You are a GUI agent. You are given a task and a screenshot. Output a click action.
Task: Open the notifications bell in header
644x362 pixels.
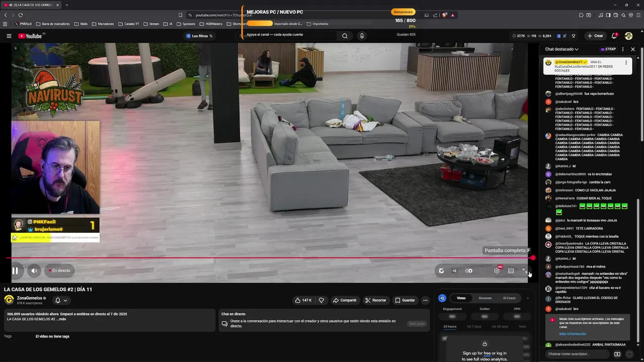pos(614,36)
